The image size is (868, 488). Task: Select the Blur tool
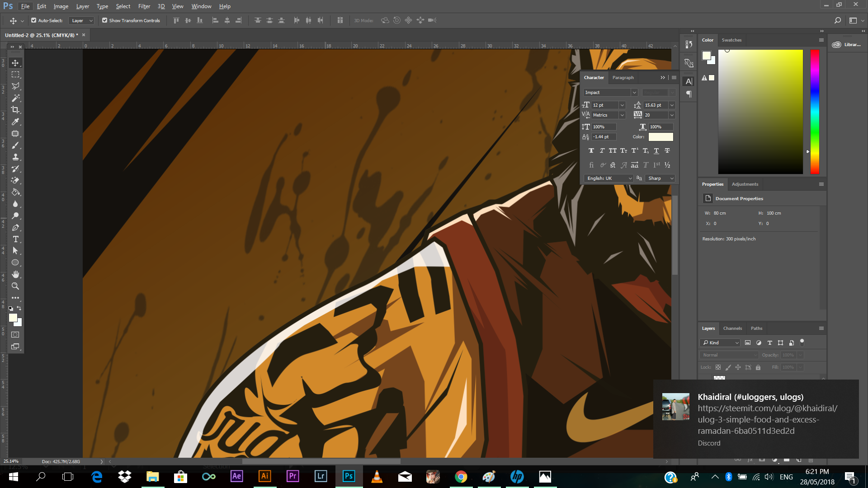click(x=15, y=204)
